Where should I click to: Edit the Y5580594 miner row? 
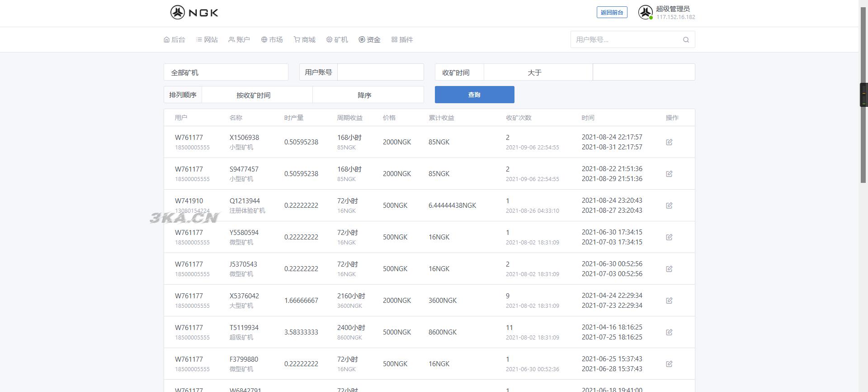tap(669, 237)
